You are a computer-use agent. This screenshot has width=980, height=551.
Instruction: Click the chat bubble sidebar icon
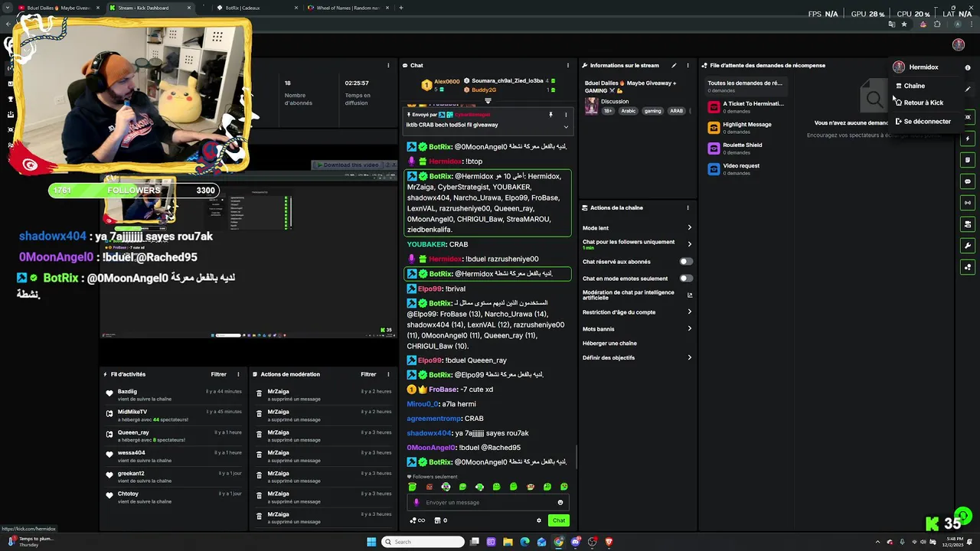[x=968, y=181]
